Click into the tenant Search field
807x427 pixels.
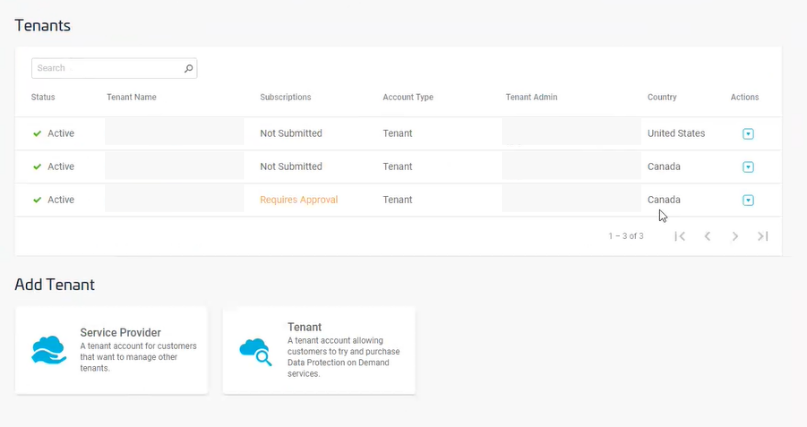pos(107,69)
